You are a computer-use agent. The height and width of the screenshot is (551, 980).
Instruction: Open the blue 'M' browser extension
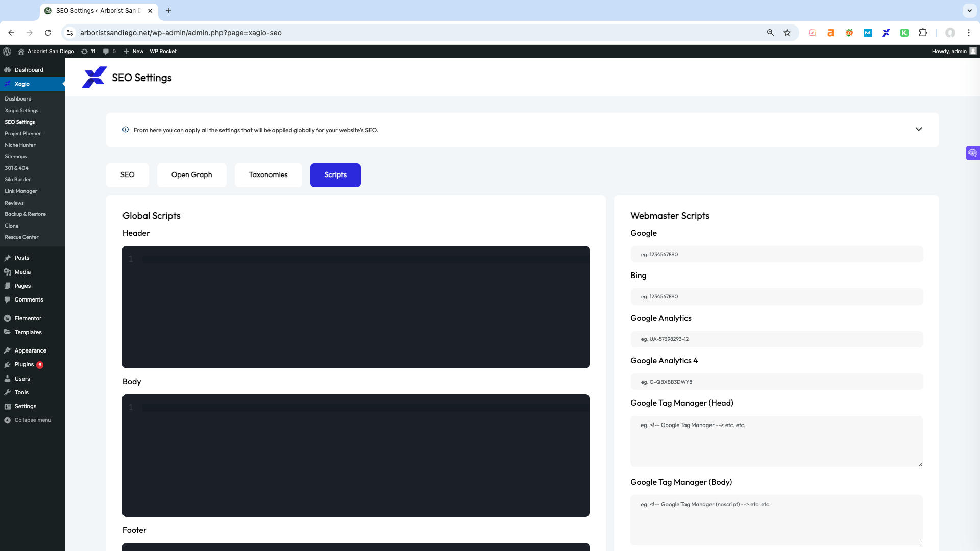point(868,33)
